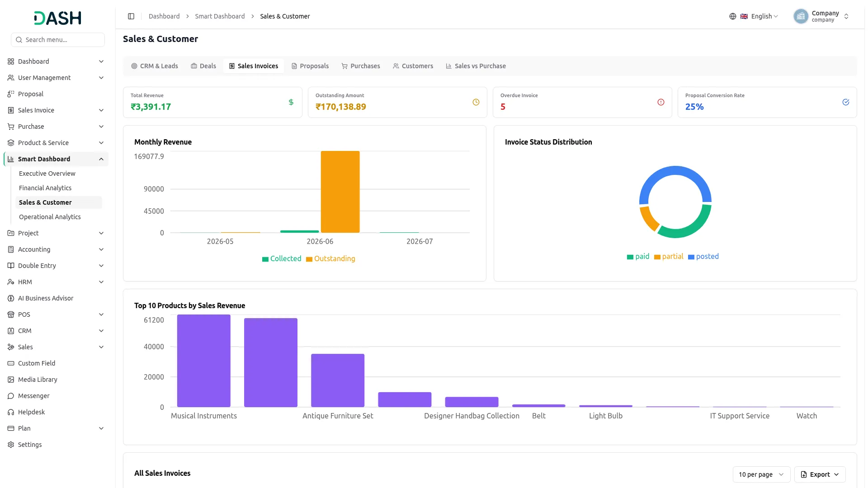
Task: Expand the Dashboard menu chevron
Action: pyautogui.click(x=101, y=61)
